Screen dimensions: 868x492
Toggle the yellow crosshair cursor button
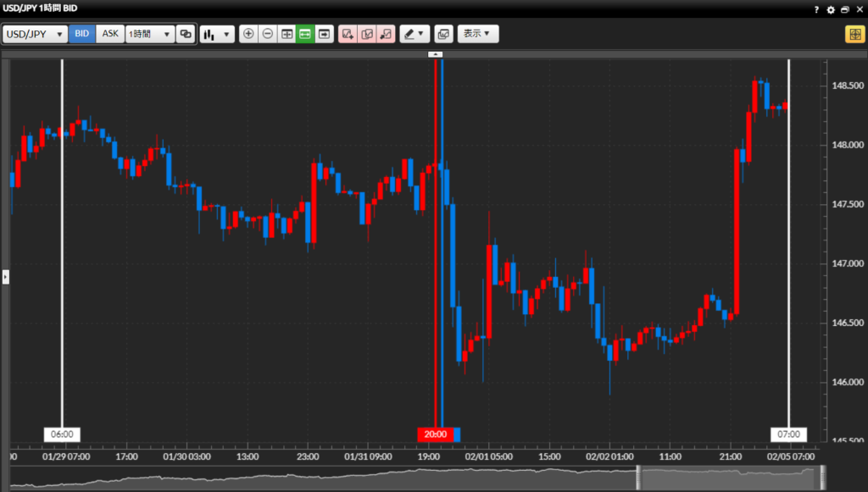pos(854,34)
